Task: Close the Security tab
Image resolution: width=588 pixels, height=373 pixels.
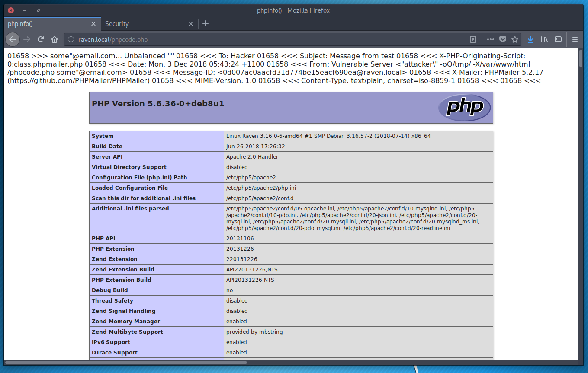Action: pos(190,24)
